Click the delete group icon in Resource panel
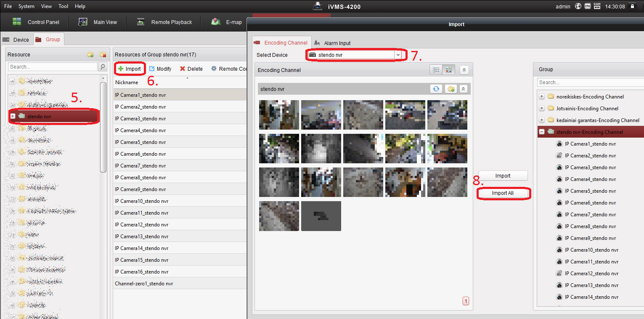 103,54
